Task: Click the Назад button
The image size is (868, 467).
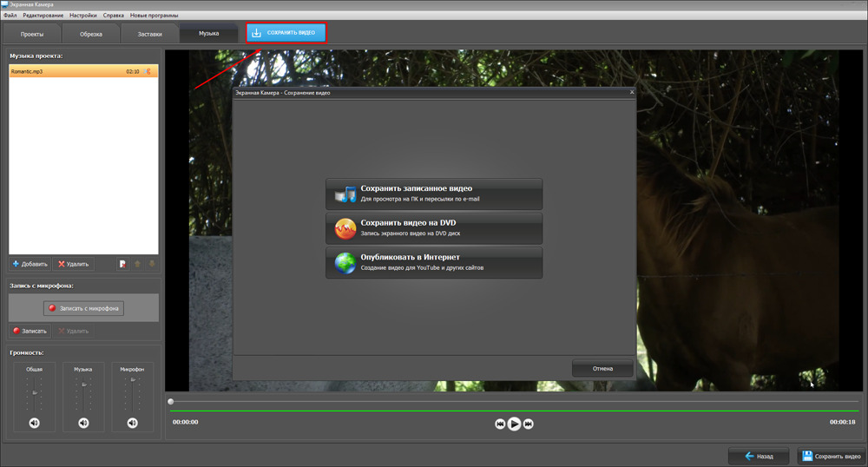Action: (759, 456)
